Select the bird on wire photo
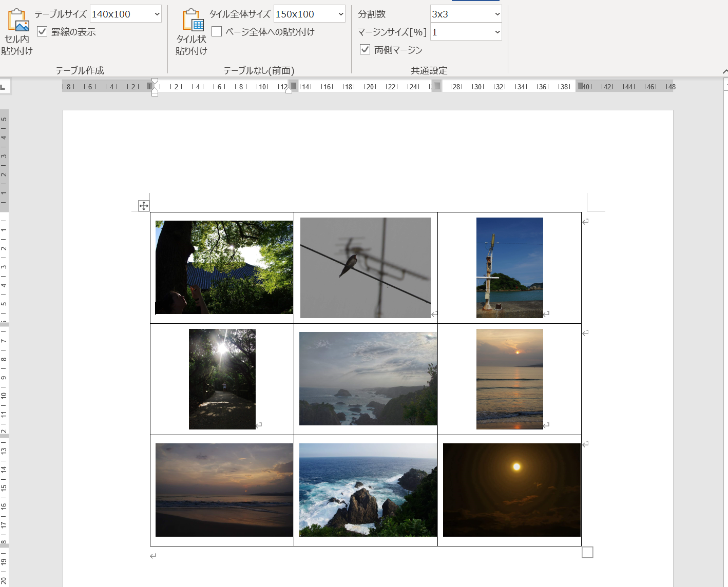This screenshot has width=728, height=587. coord(366,267)
